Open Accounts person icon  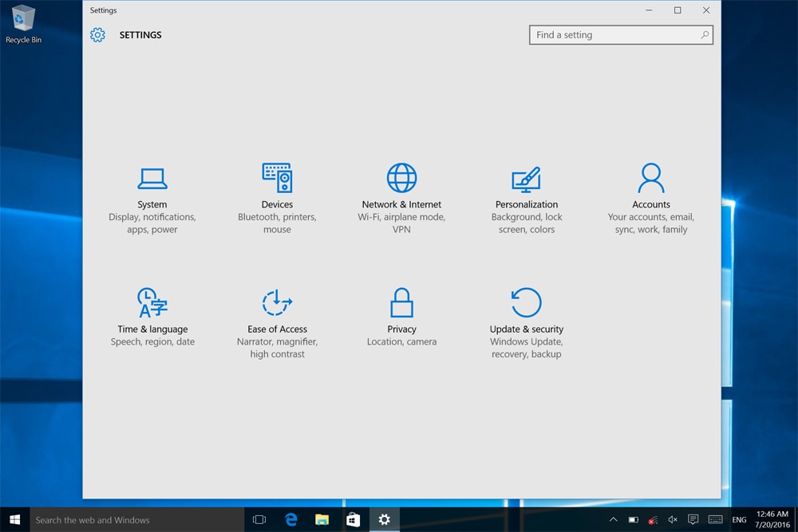(651, 178)
